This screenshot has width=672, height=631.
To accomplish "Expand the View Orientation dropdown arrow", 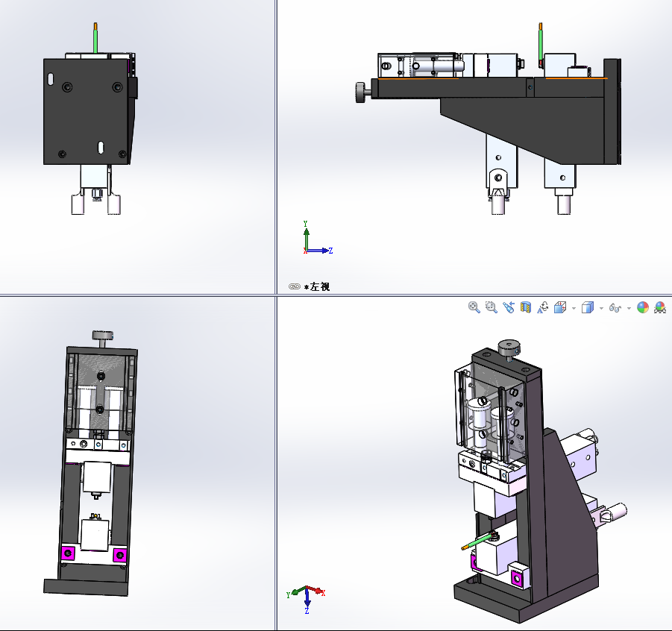I will click(x=574, y=308).
